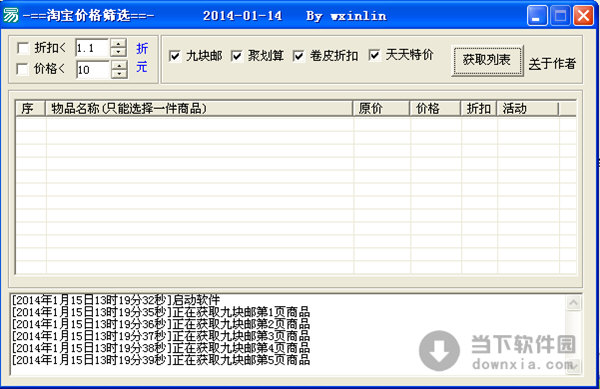Decrease price value with down spinner arrow

pyautogui.click(x=119, y=74)
